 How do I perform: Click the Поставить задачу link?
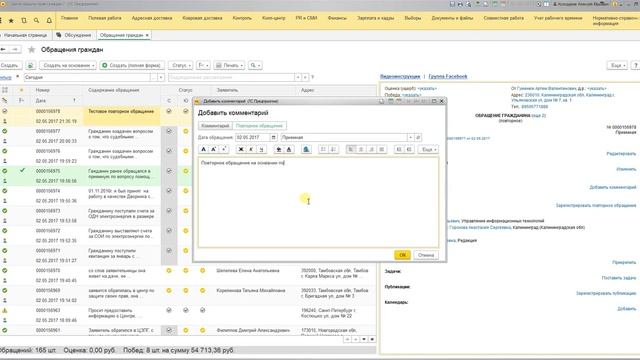tap(619, 278)
